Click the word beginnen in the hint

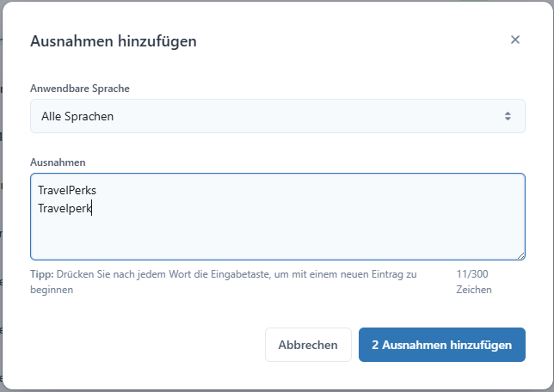coord(52,290)
